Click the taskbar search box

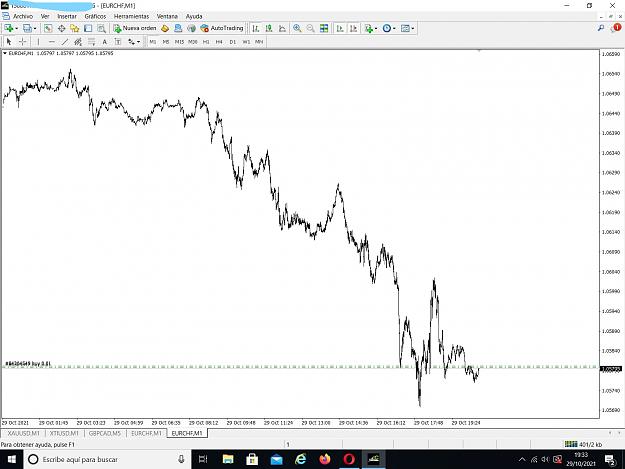(107, 459)
